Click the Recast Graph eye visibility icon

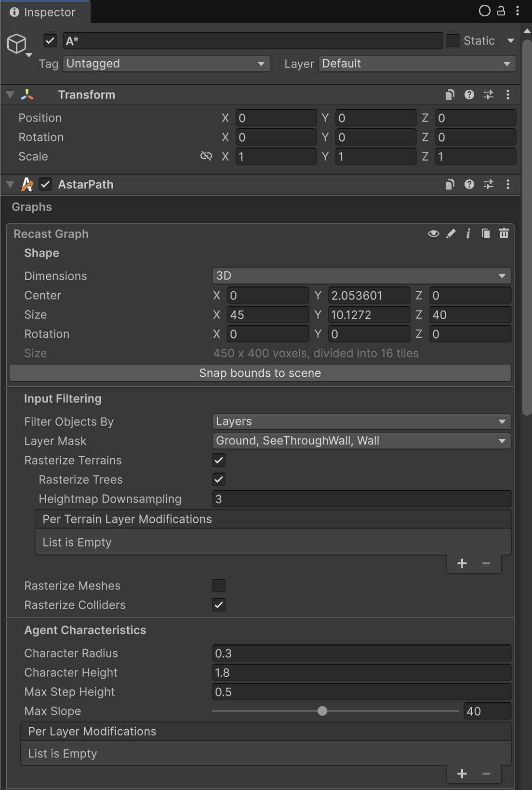pyautogui.click(x=433, y=234)
